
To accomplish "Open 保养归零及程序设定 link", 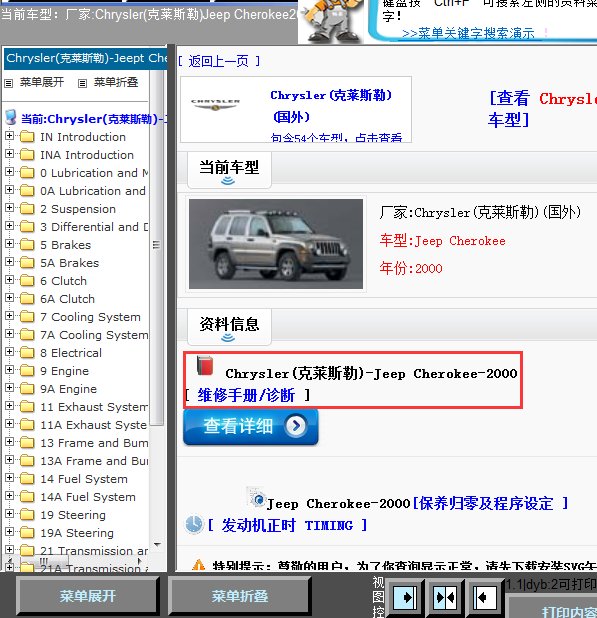I will [x=491, y=503].
